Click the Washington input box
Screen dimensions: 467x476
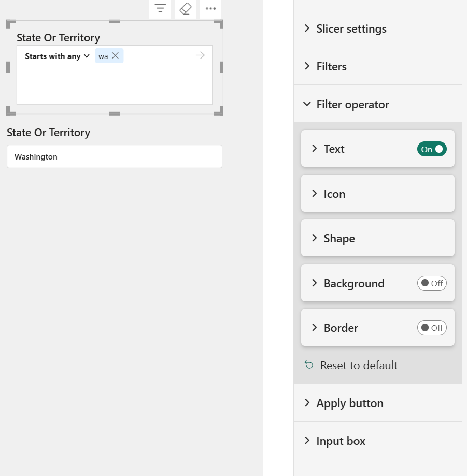114,156
